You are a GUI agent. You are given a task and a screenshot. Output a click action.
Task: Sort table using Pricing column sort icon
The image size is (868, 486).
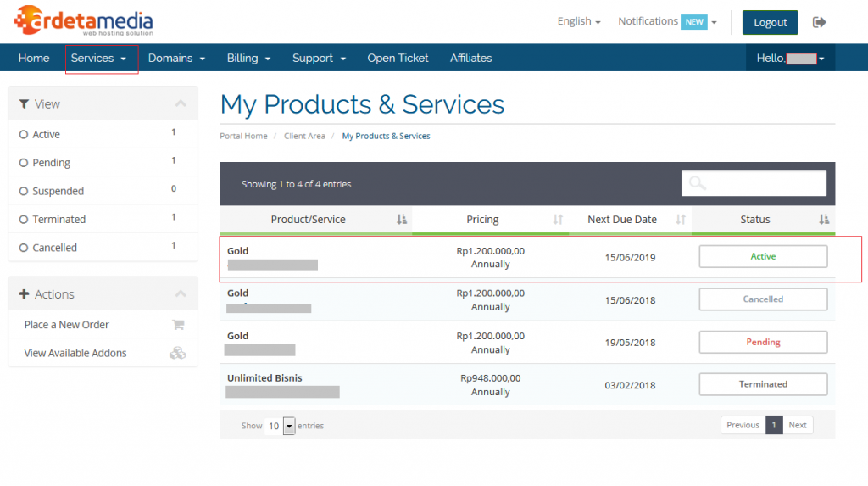point(558,220)
